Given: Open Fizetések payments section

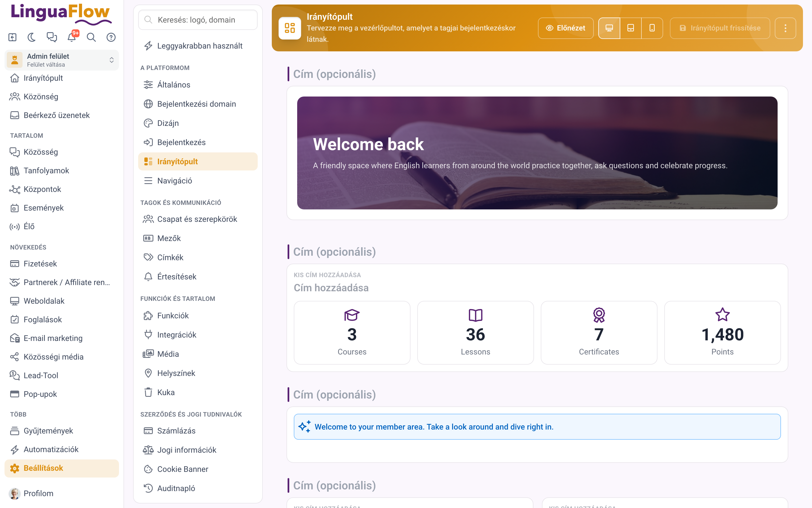Looking at the screenshot, I should click(x=62, y=263).
